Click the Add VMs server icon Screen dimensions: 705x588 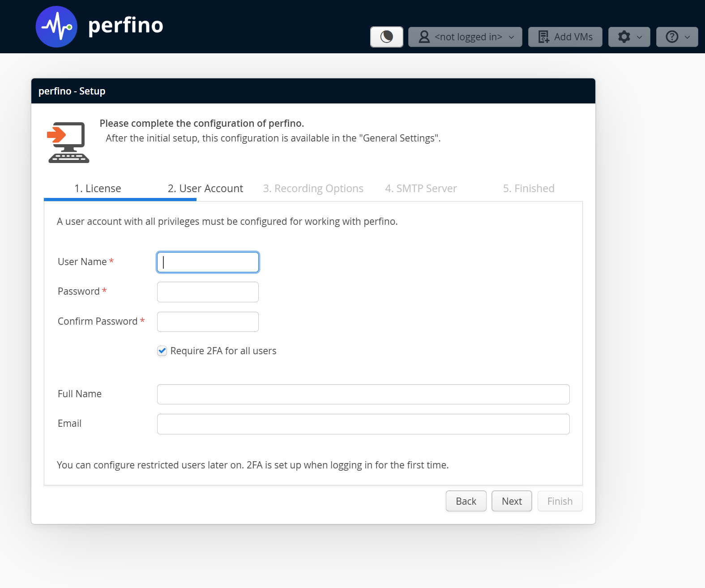(x=543, y=37)
